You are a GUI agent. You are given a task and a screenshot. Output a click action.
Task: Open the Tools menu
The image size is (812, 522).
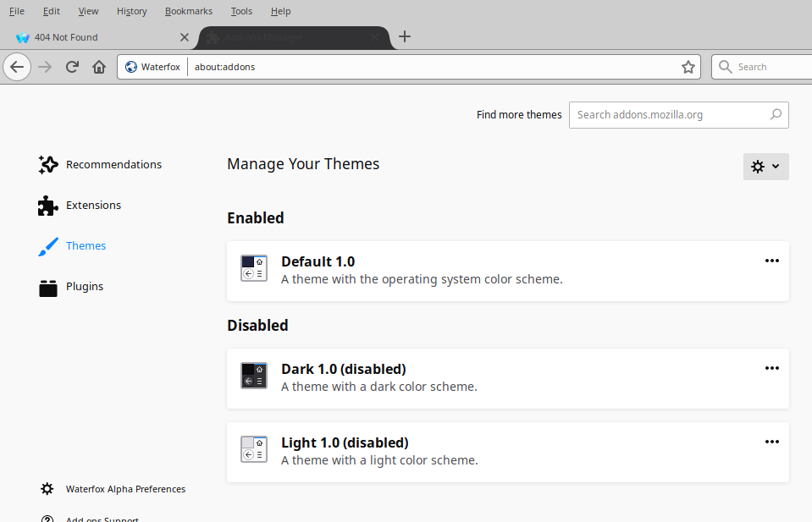[x=241, y=11]
